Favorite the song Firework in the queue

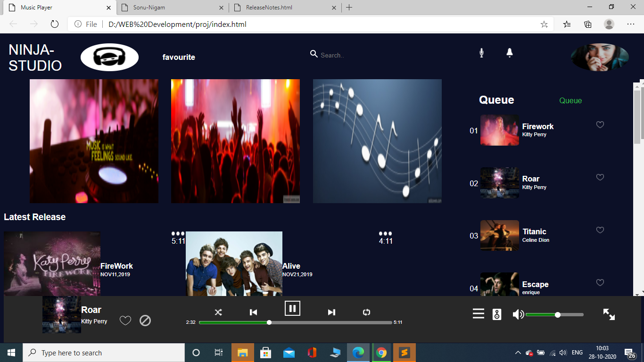point(600,124)
